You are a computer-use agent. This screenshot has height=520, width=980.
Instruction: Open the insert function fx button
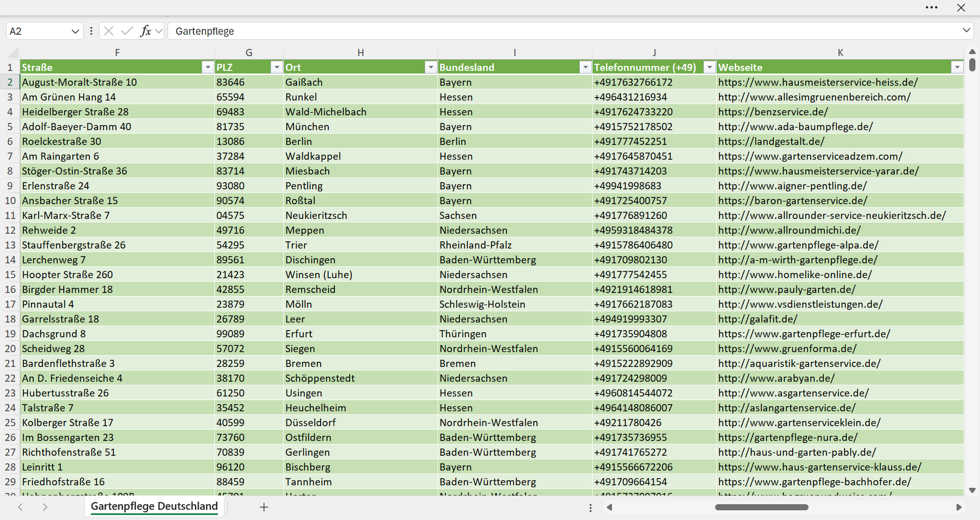click(x=145, y=31)
